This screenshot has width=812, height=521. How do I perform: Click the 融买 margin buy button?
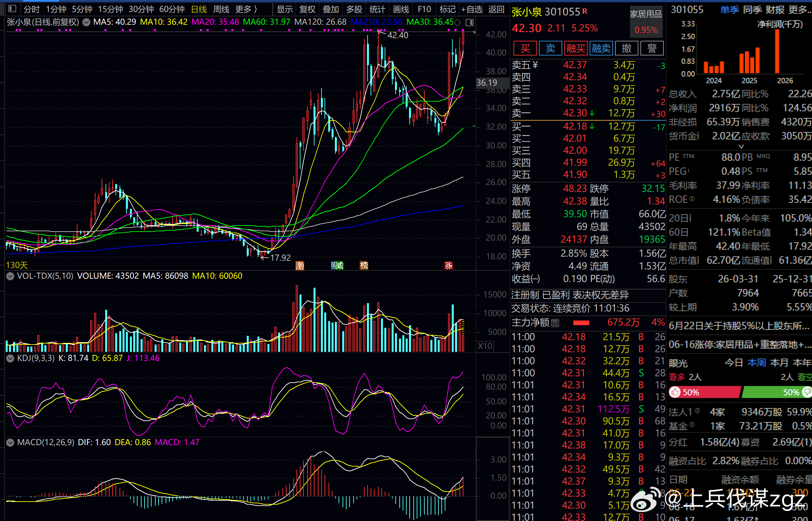click(576, 48)
